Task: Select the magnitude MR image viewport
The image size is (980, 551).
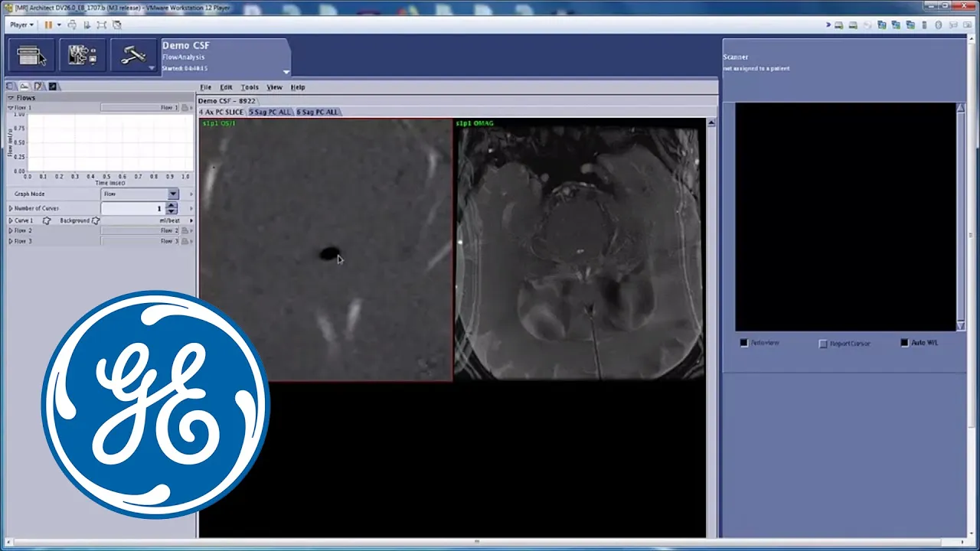Action: (x=580, y=249)
